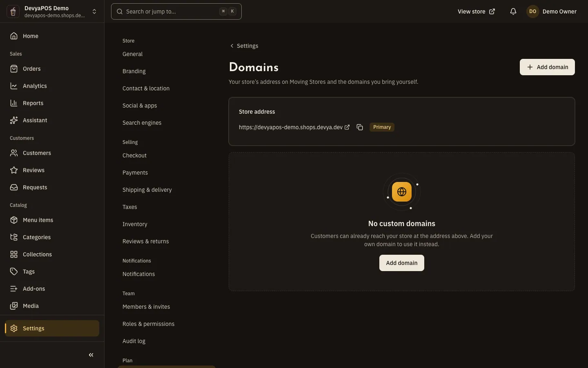Click the Demo Owner account name

[x=559, y=11]
